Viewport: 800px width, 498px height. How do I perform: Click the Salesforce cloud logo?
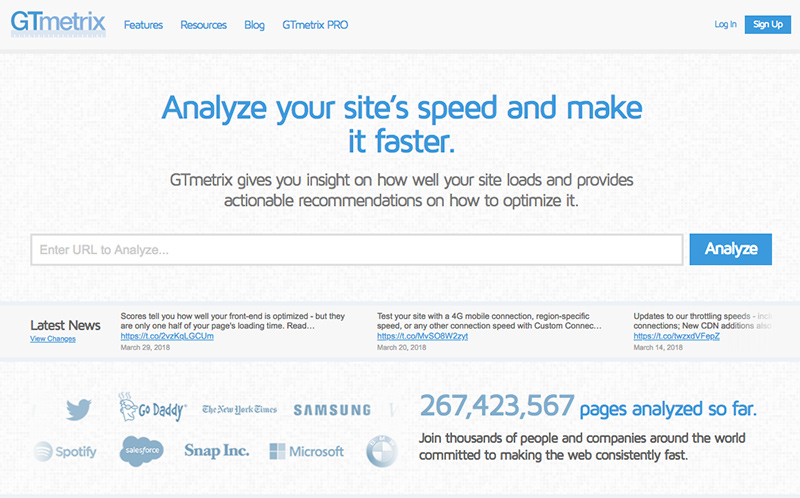[x=142, y=451]
